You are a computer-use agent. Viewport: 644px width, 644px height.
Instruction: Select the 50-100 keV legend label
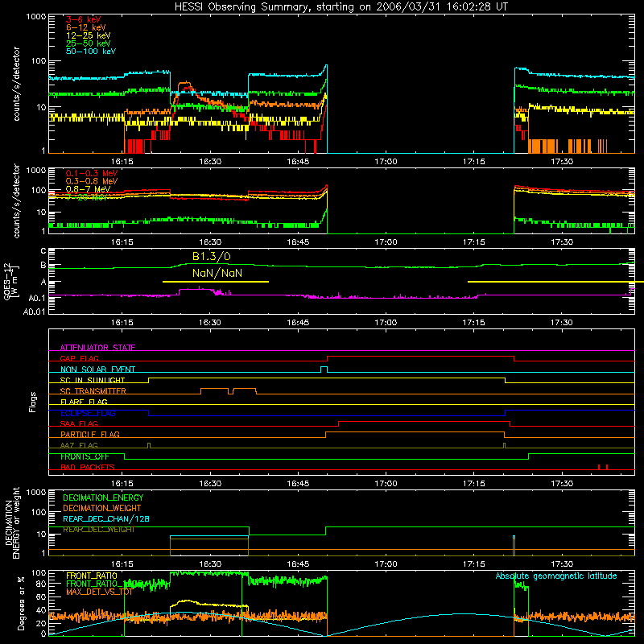tap(91, 52)
